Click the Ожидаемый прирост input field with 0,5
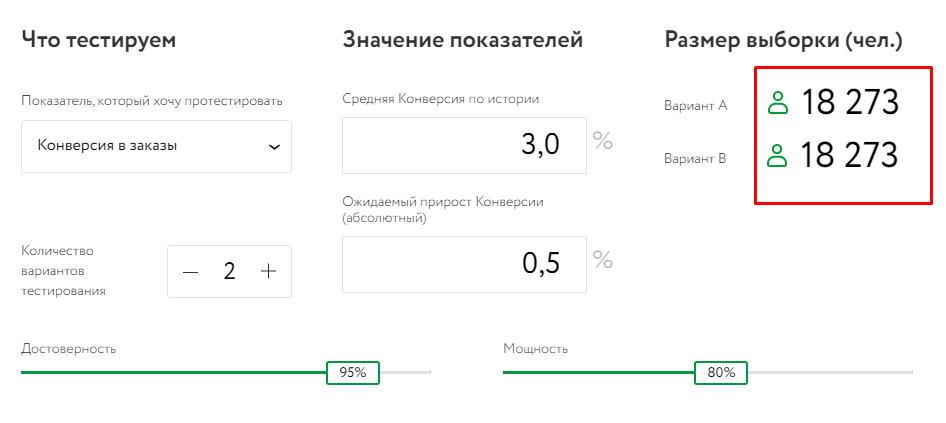Image resolution: width=946 pixels, height=423 pixels. click(x=464, y=264)
